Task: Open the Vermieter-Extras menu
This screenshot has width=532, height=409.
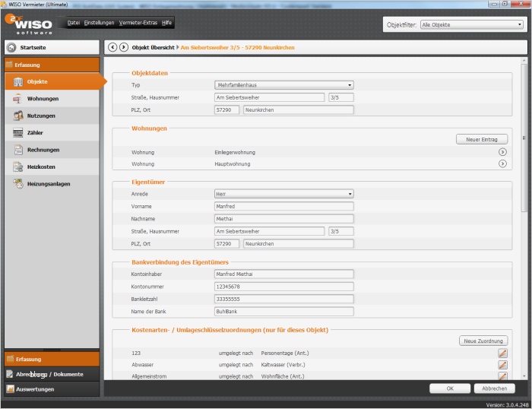Action: pos(138,23)
